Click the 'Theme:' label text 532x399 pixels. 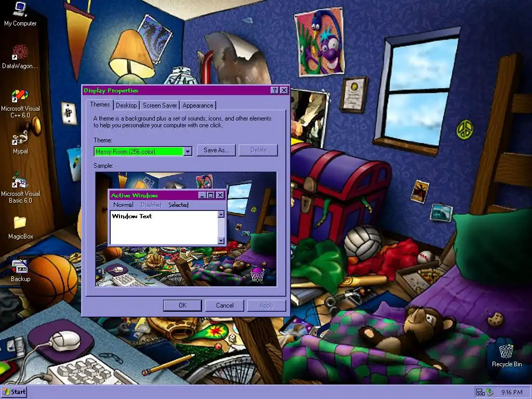(103, 140)
